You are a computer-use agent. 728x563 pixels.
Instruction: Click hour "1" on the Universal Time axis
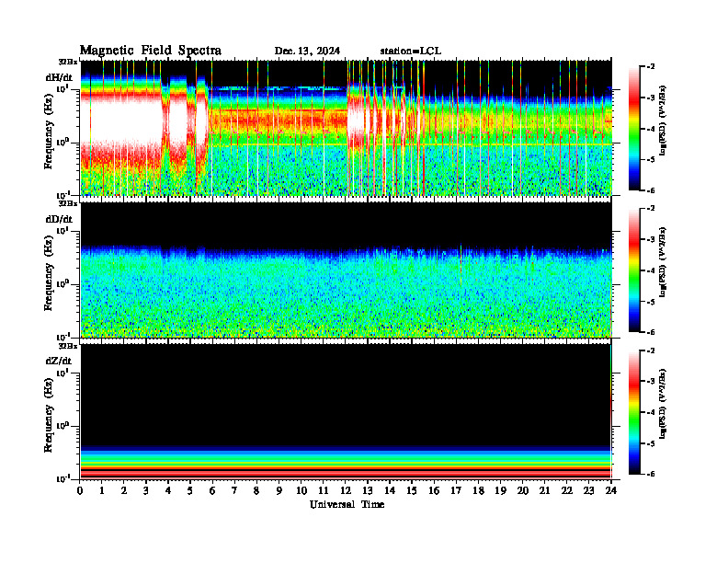coord(103,491)
